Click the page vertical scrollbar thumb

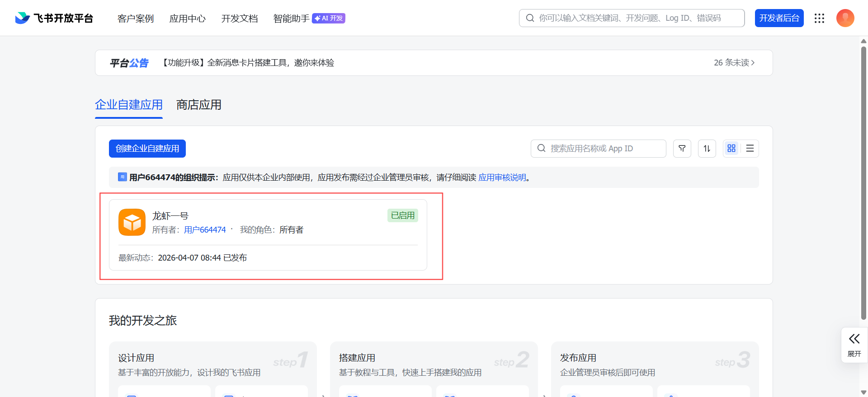(863, 183)
